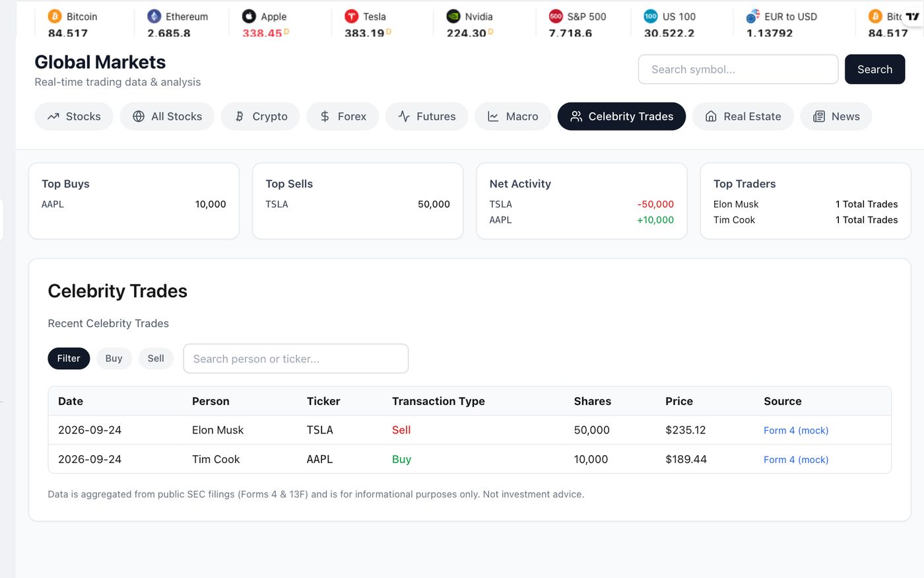Click the TSLA ticker cell in table

click(320, 430)
